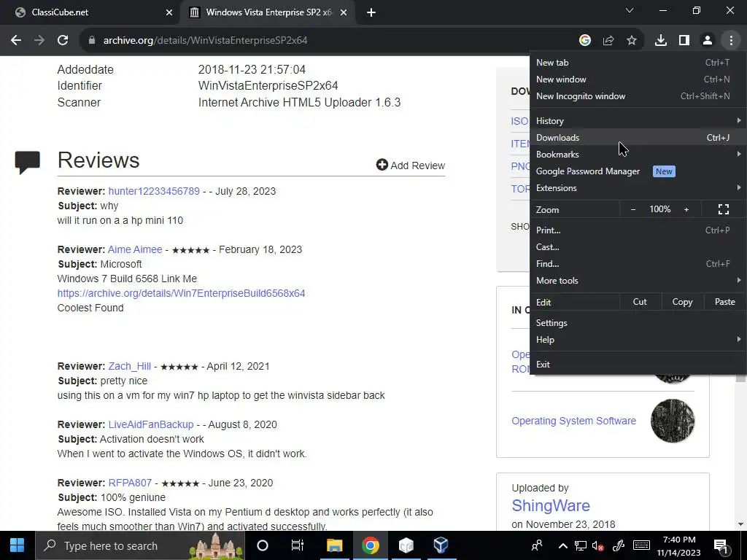Expand the Help submenu
Viewport: 747px width, 560px height.
(x=638, y=340)
